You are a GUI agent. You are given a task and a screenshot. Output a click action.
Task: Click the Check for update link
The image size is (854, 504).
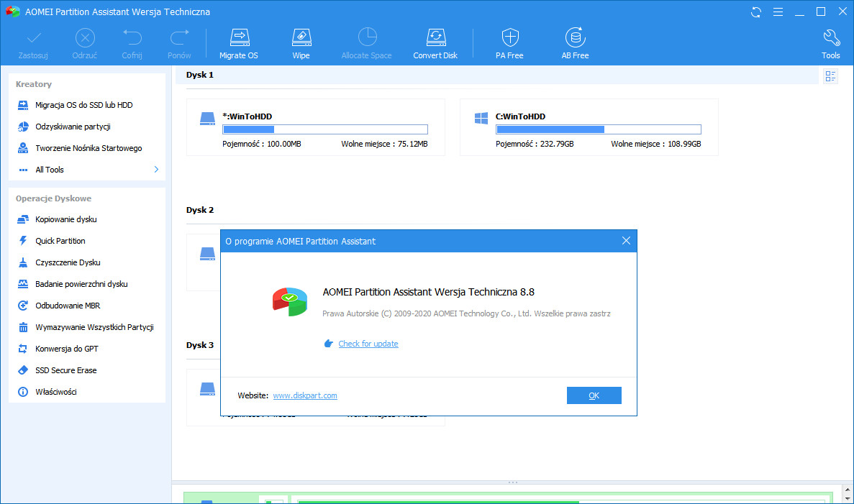tap(368, 344)
